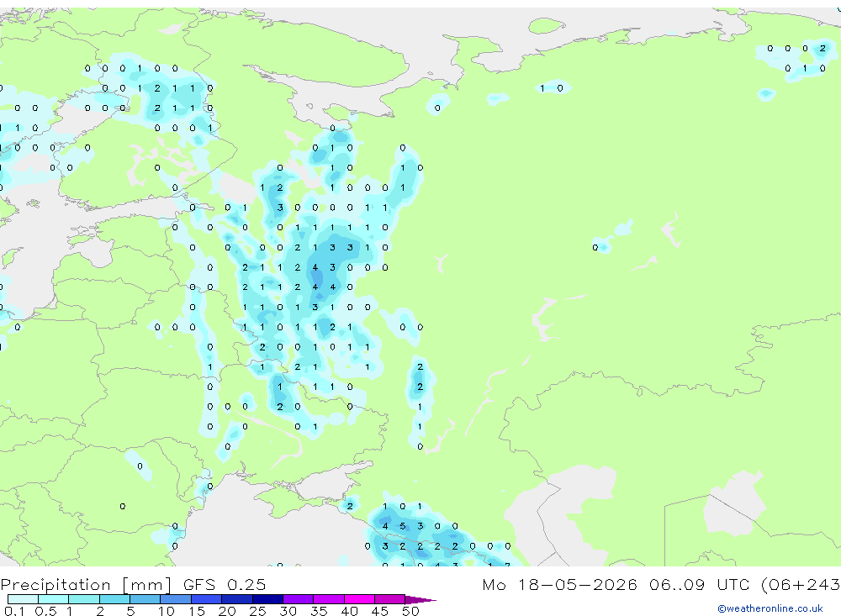This screenshot has width=841, height=616.
Task: Click the legend label '40'
Action: 349,611
